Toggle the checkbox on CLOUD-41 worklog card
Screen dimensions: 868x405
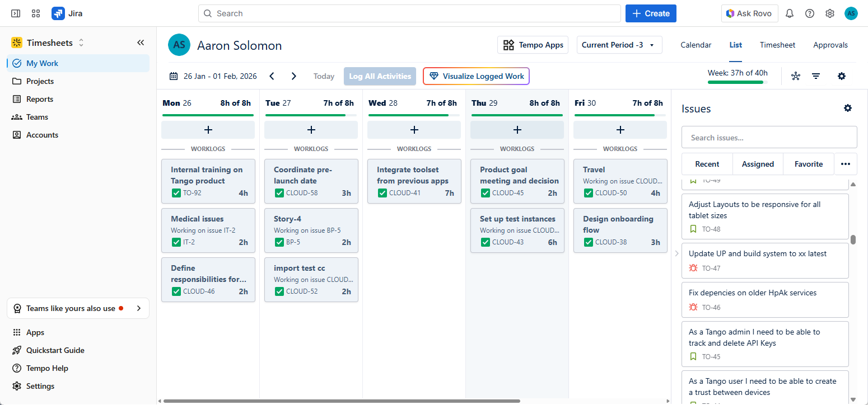click(x=382, y=192)
